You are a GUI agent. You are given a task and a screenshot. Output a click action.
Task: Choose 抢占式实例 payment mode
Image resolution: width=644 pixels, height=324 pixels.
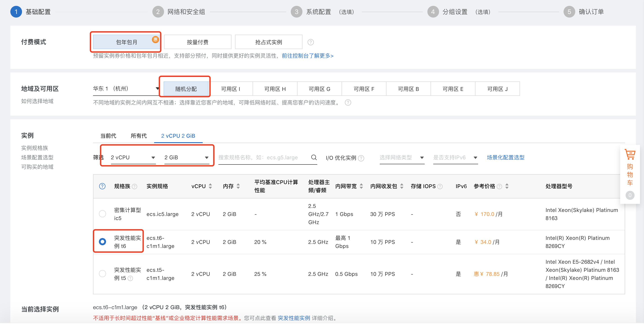click(269, 42)
